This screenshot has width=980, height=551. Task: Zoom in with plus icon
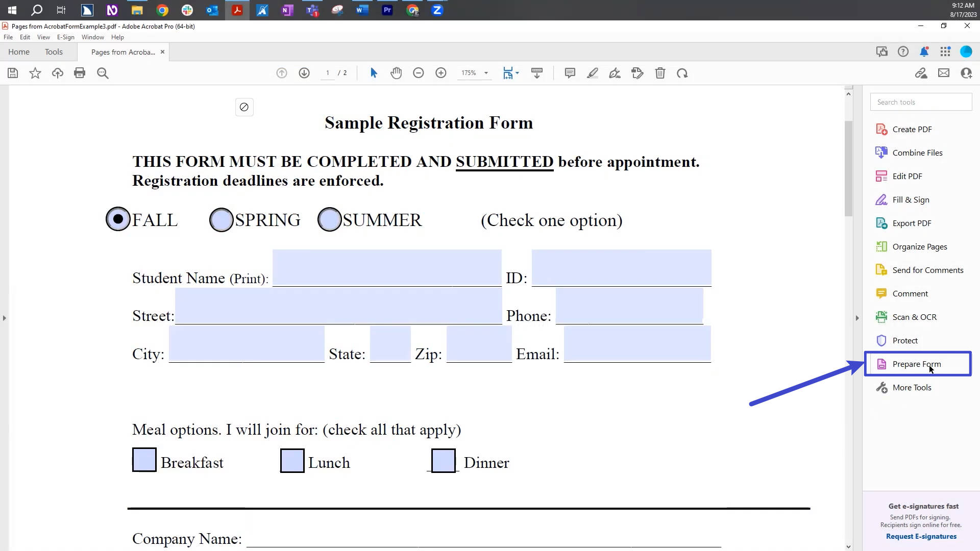coord(441,73)
